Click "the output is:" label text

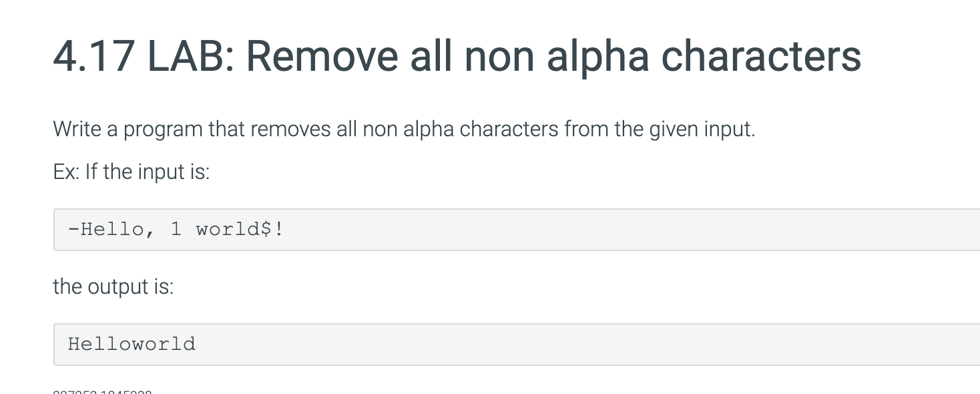click(x=113, y=286)
